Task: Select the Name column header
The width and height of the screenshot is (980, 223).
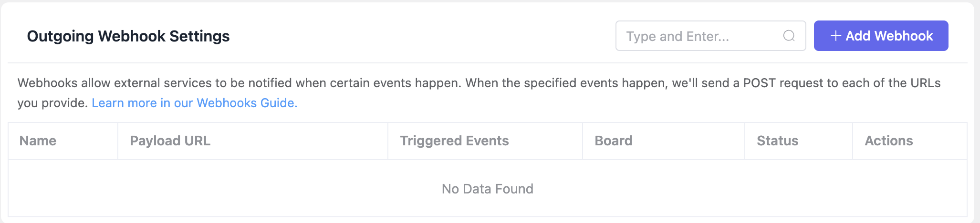Action: [38, 141]
